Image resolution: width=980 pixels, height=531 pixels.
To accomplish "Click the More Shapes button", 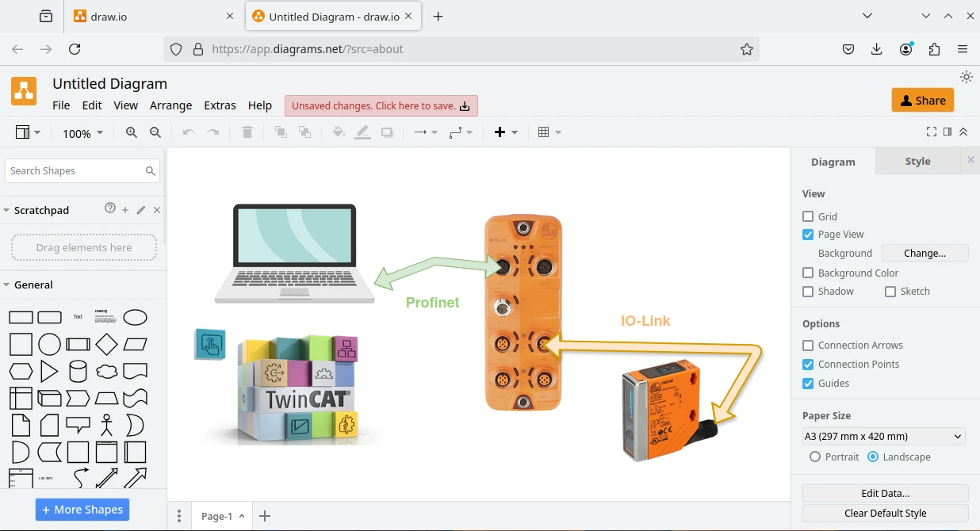I will point(82,510).
